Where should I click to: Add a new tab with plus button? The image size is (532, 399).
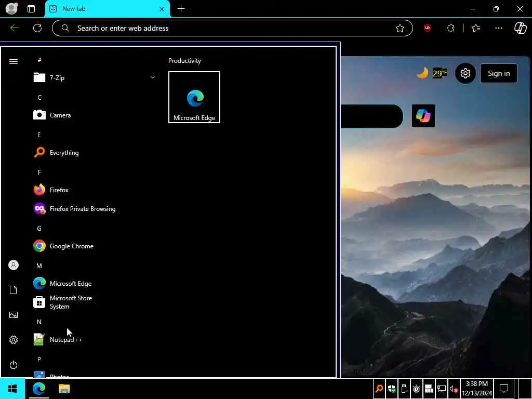[181, 9]
